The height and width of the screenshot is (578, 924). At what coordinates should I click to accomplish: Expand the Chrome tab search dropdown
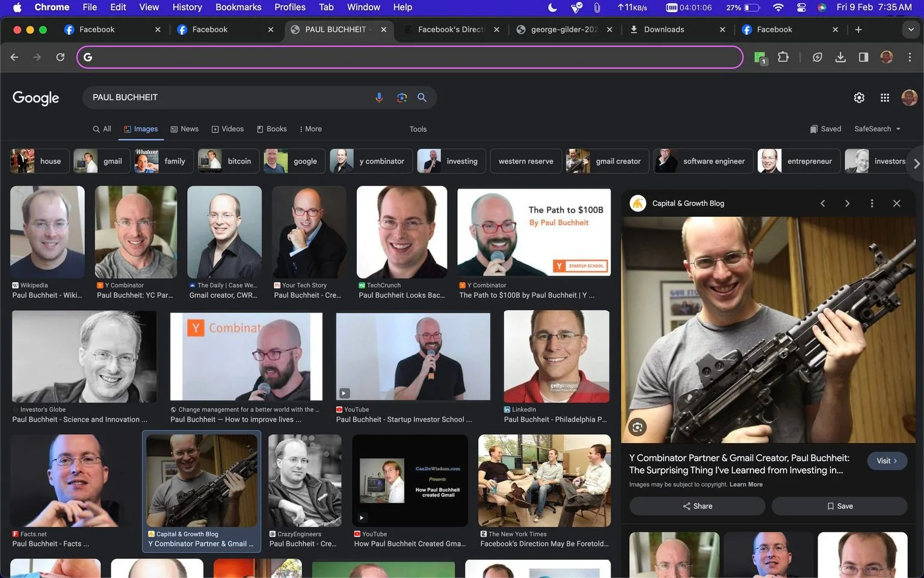click(911, 30)
